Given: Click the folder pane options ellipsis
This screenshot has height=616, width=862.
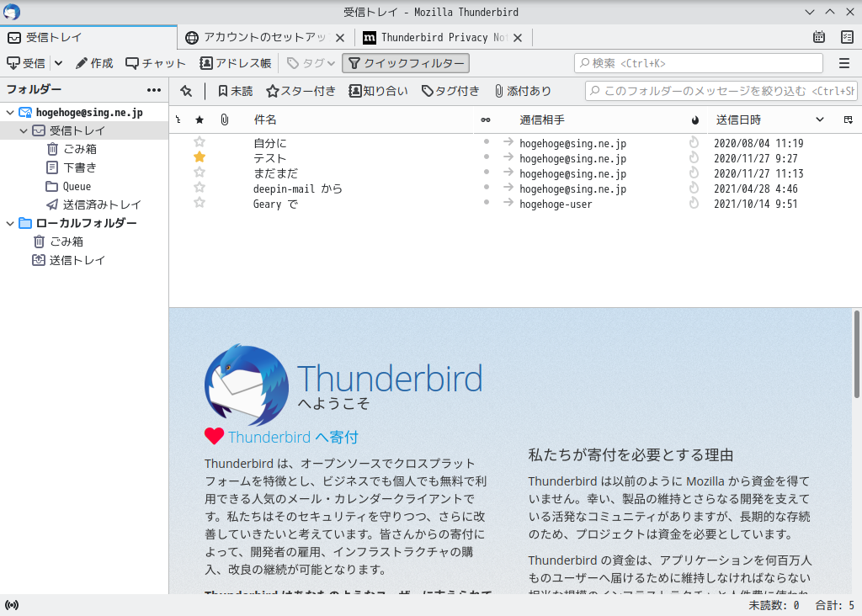Looking at the screenshot, I should 154,89.
